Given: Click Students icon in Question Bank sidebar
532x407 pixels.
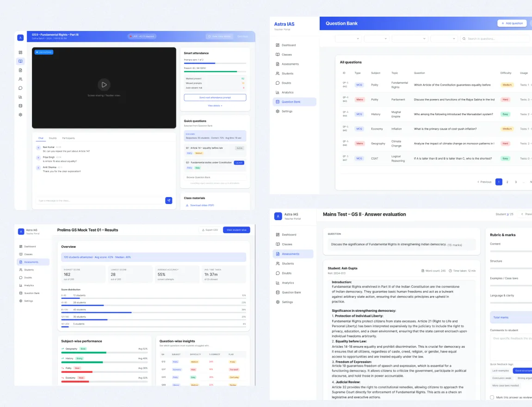Looking at the screenshot, I should pyautogui.click(x=278, y=74).
